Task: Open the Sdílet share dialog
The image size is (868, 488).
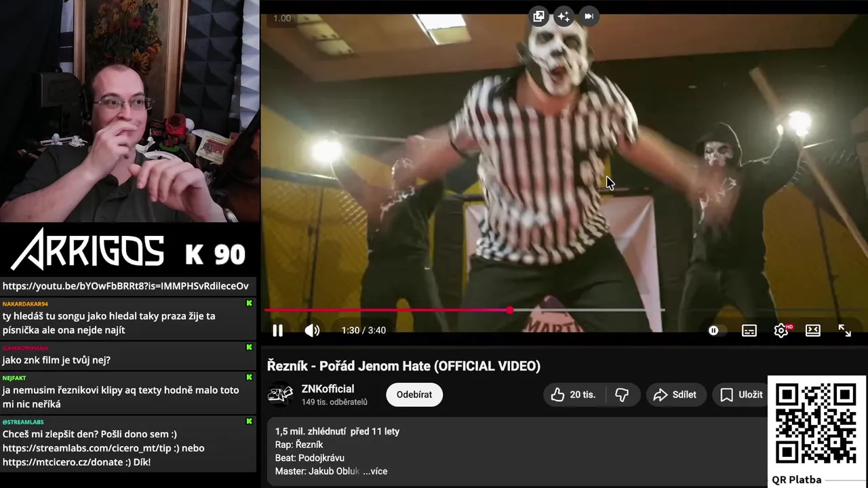Action: click(675, 394)
